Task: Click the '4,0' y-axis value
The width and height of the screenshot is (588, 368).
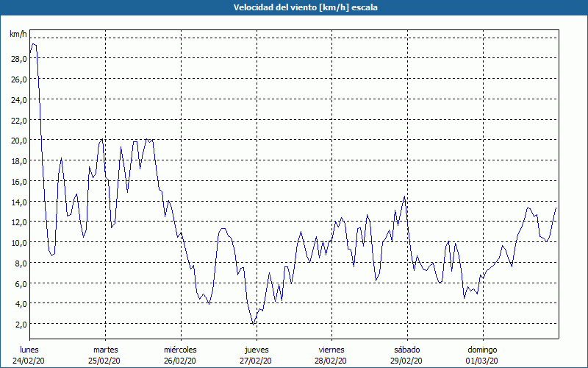Action: (x=21, y=304)
